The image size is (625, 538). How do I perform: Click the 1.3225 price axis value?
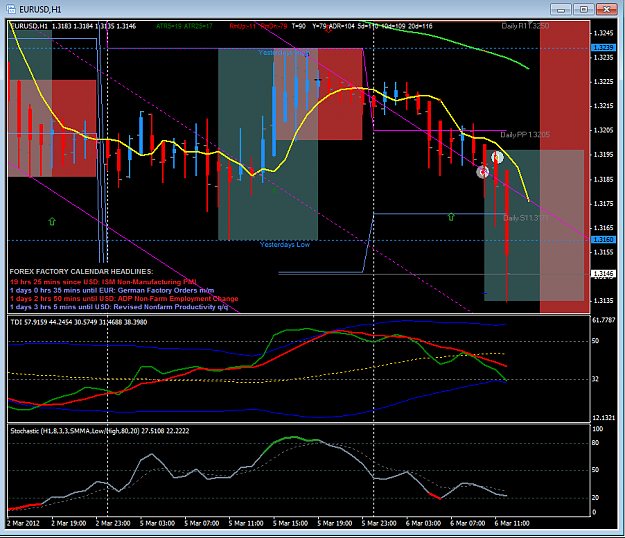(x=603, y=82)
